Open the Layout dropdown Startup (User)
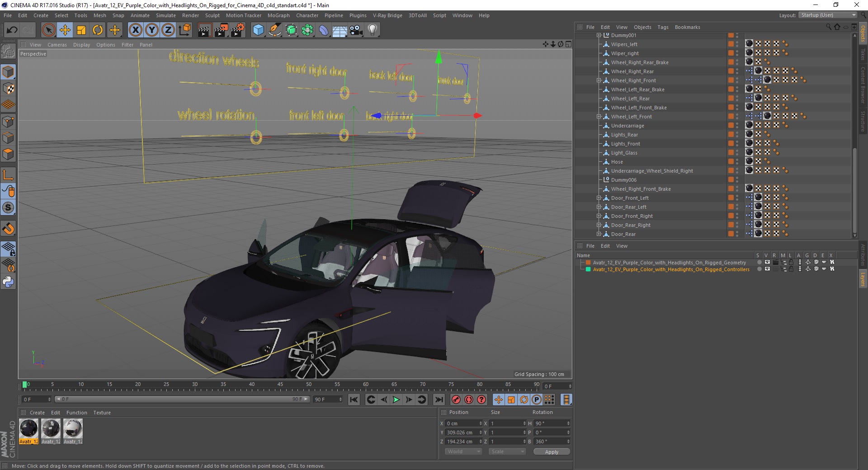868x470 pixels. pos(828,15)
